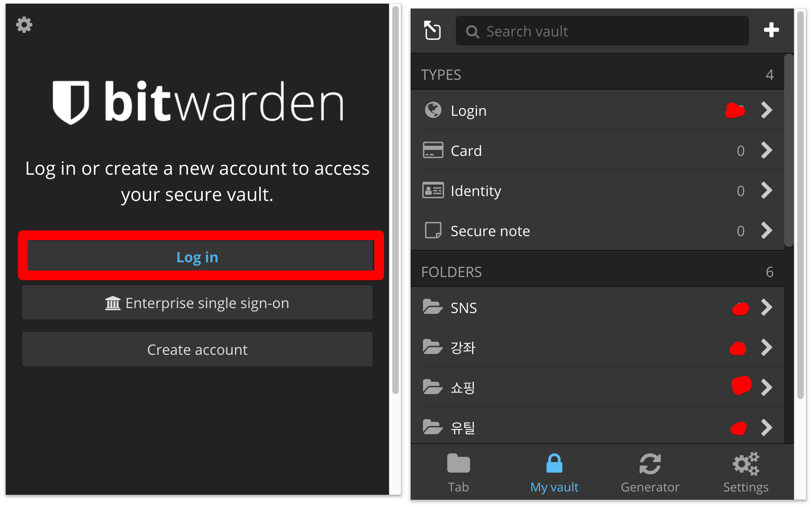Open the Login type globe icon
Image resolution: width=812 pixels, height=507 pixels.
pyautogui.click(x=433, y=110)
